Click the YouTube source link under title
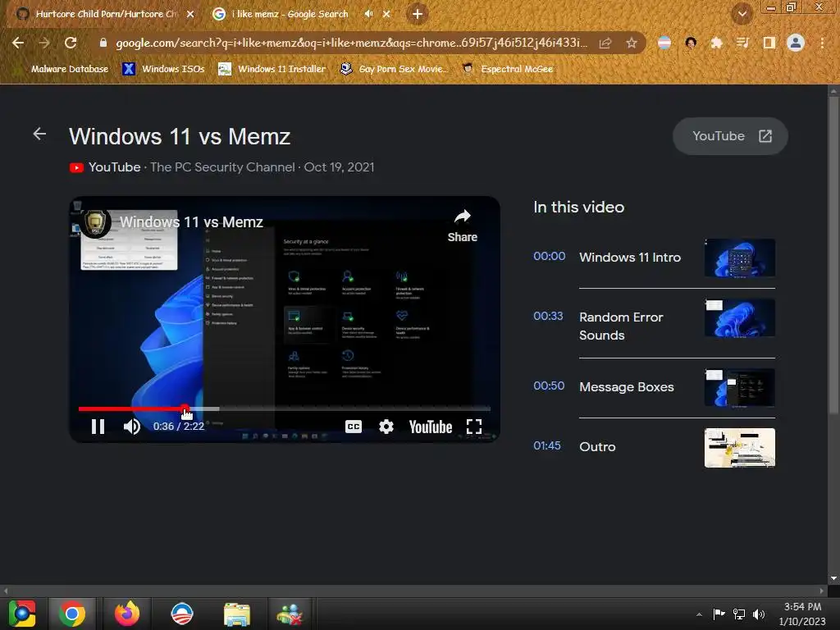This screenshot has height=630, width=840. 106,167
